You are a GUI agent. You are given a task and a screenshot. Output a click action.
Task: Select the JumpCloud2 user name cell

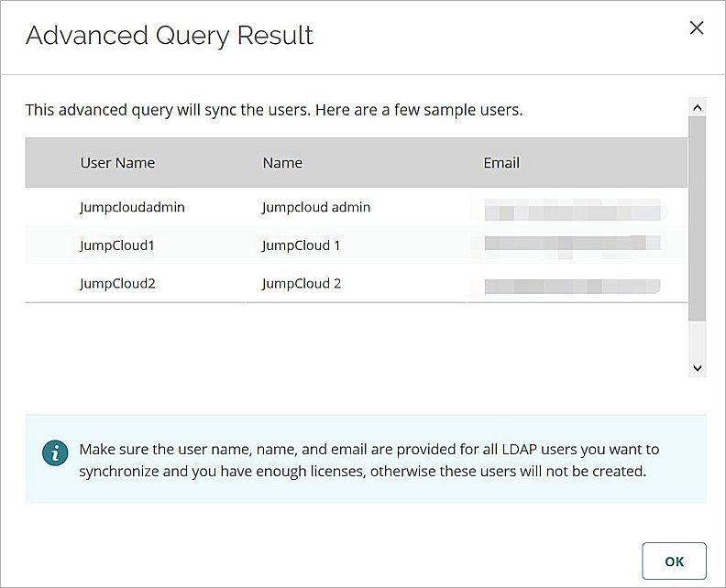(x=117, y=284)
